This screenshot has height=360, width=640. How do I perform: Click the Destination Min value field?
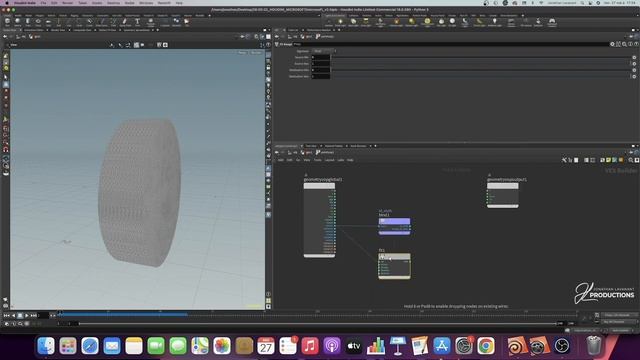point(321,70)
